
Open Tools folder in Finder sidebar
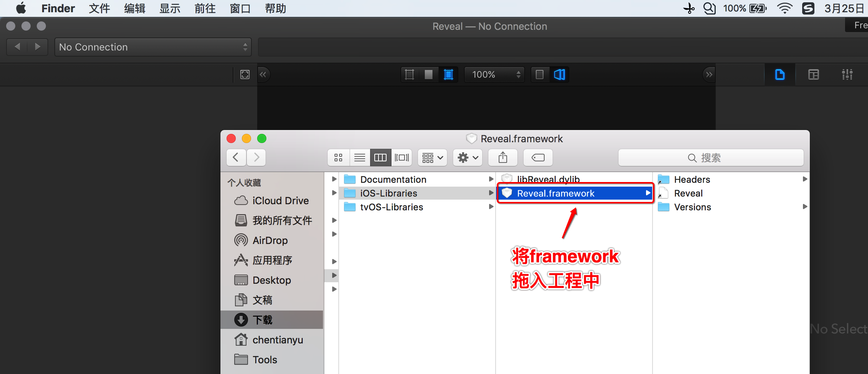coord(272,360)
